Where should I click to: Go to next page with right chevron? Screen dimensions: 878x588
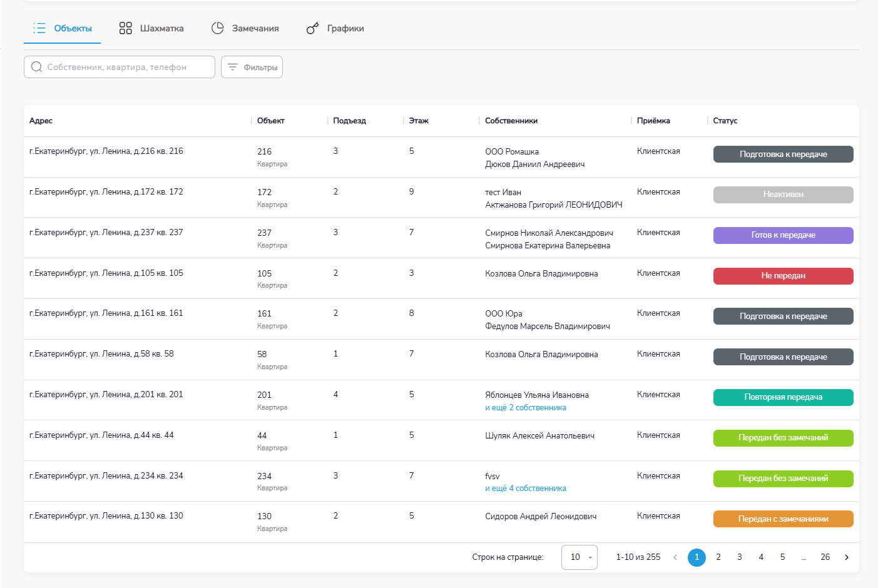click(x=847, y=557)
